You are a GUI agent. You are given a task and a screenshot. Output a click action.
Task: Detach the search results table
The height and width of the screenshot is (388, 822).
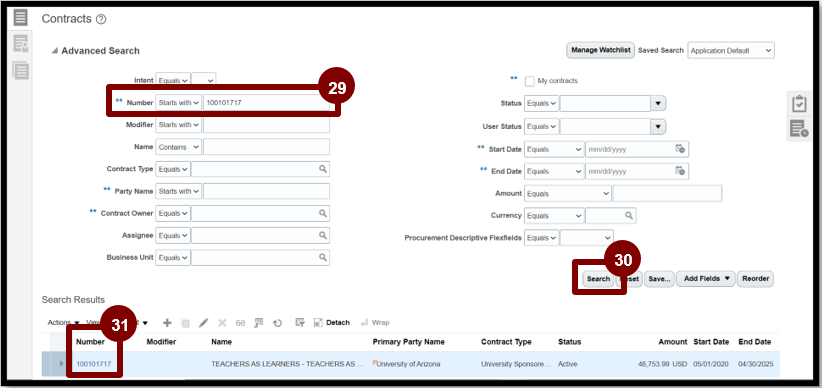(x=332, y=322)
